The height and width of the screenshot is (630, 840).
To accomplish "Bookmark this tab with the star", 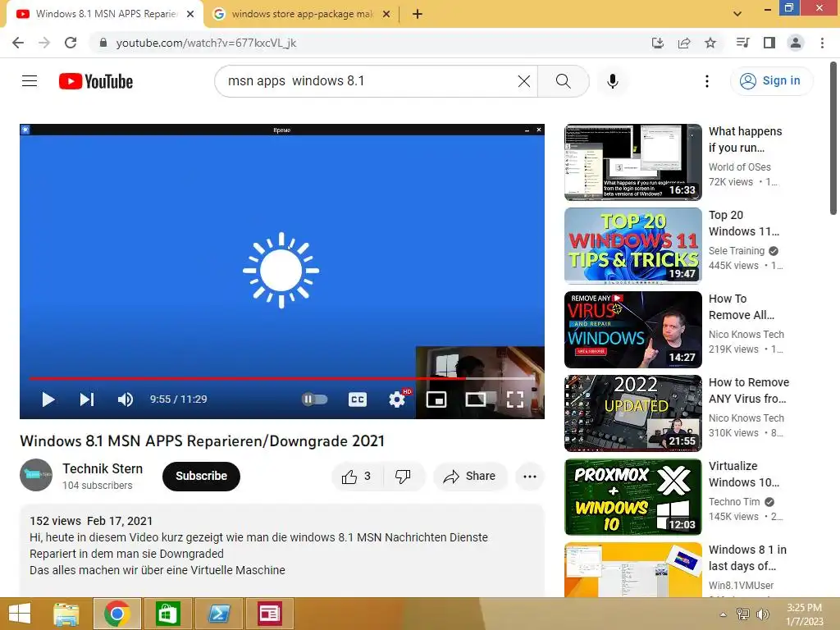I will [710, 43].
